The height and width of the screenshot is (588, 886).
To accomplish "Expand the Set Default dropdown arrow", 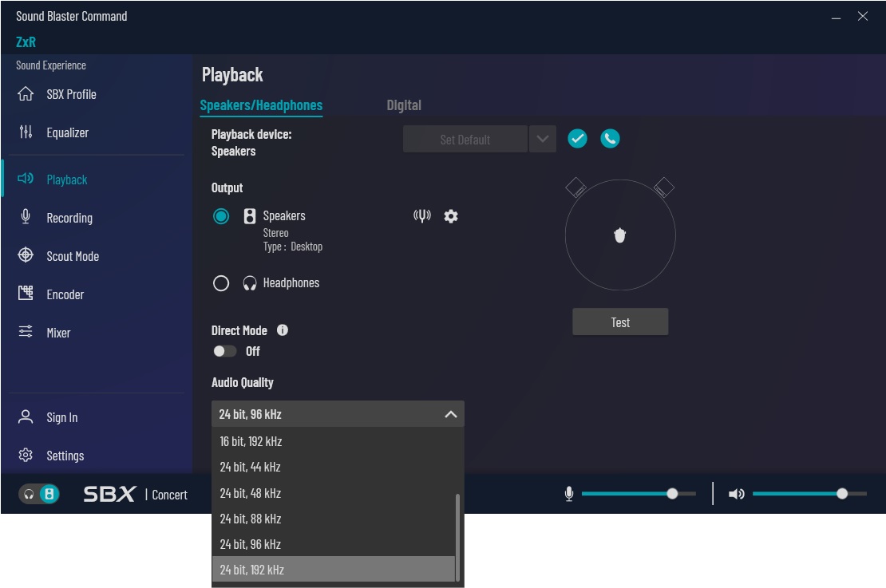I will 542,139.
